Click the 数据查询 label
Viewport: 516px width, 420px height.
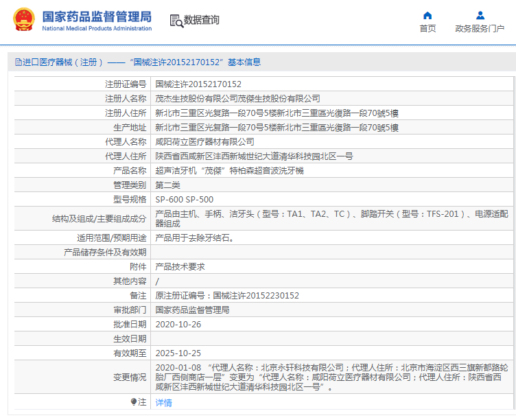pyautogui.click(x=202, y=20)
